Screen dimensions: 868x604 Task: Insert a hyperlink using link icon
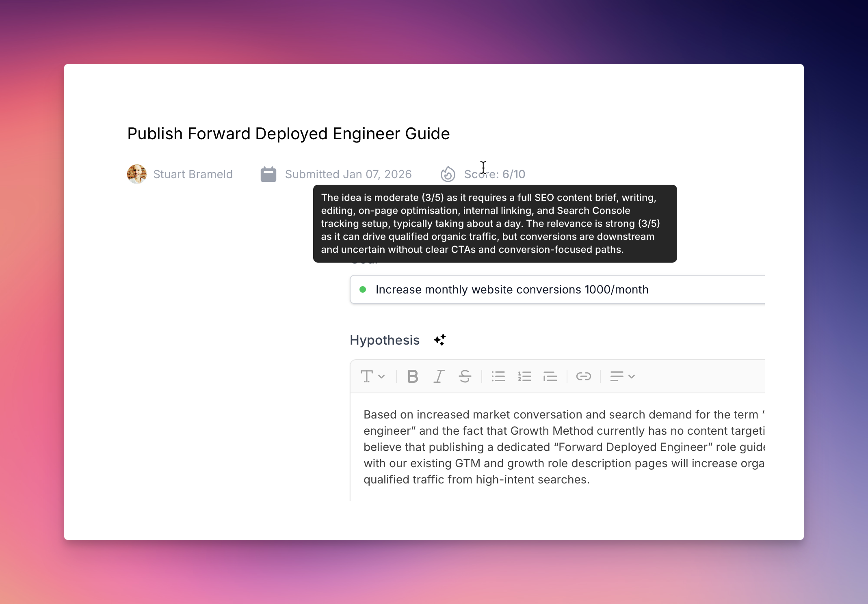(x=583, y=376)
